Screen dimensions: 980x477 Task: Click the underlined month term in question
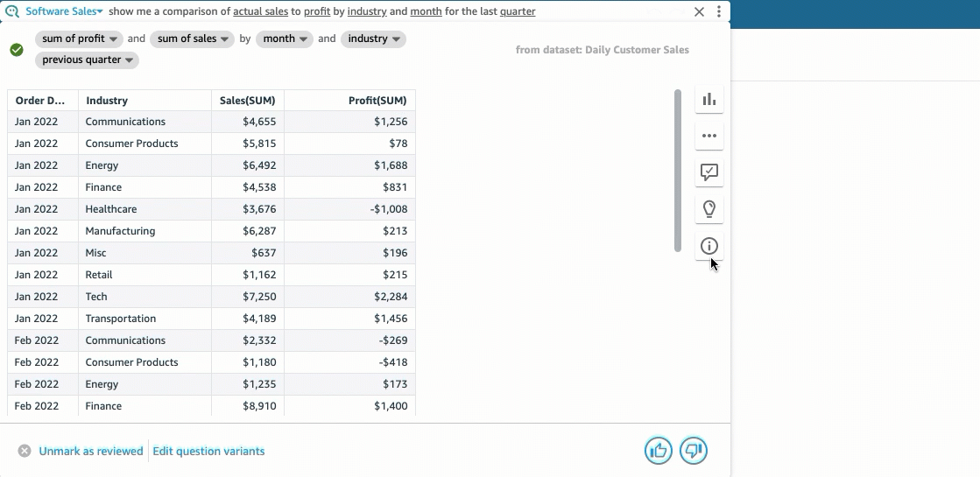[x=426, y=11]
